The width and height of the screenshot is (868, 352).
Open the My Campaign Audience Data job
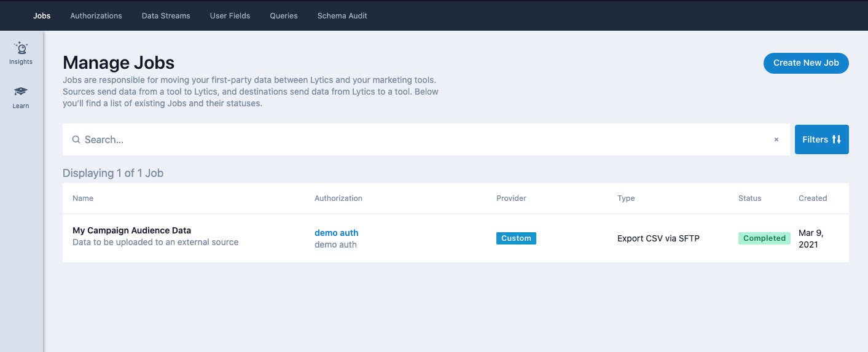(131, 230)
